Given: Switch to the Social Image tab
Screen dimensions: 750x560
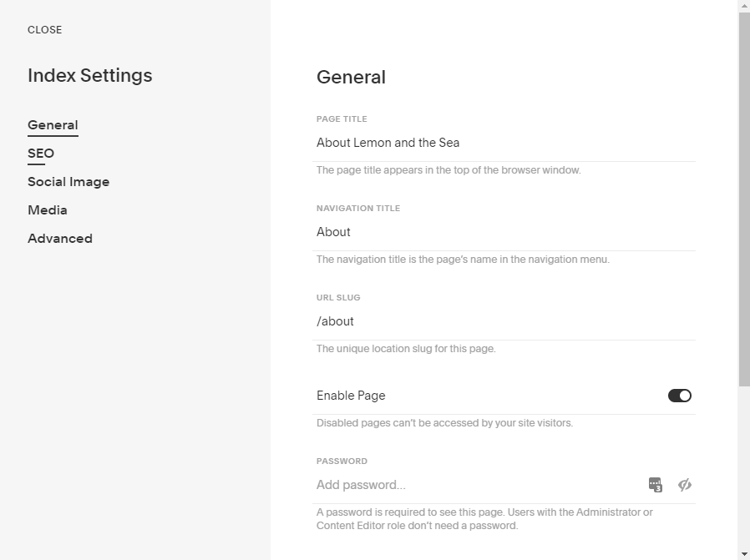Looking at the screenshot, I should click(x=68, y=182).
